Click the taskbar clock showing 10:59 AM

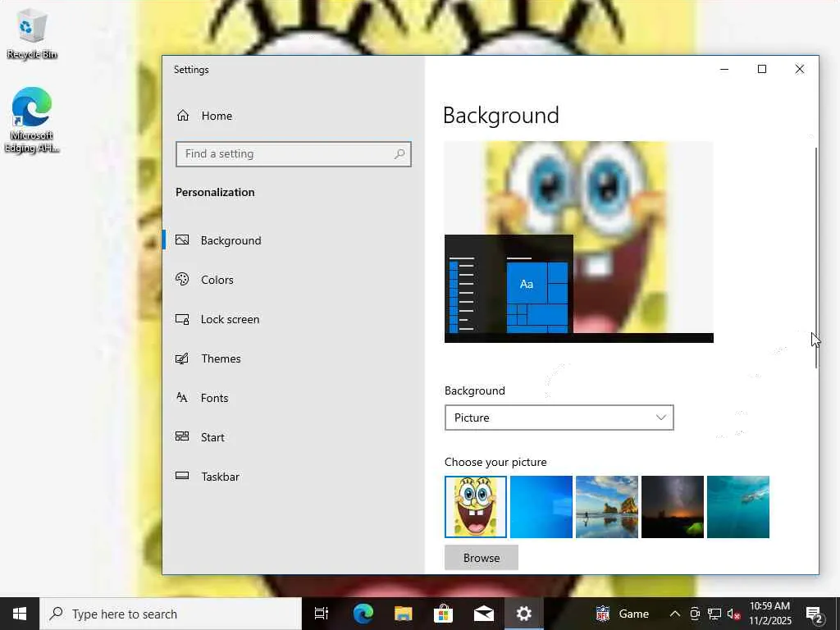(769, 614)
